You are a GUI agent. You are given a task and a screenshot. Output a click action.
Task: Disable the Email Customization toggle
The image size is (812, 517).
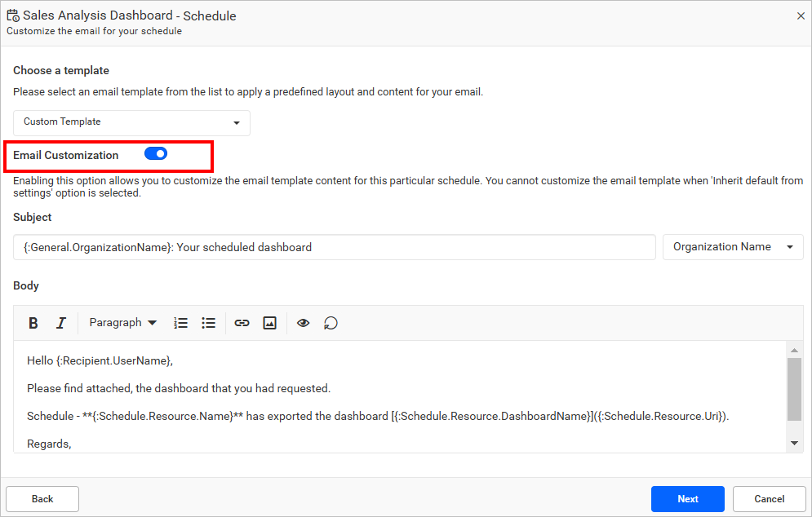point(155,153)
